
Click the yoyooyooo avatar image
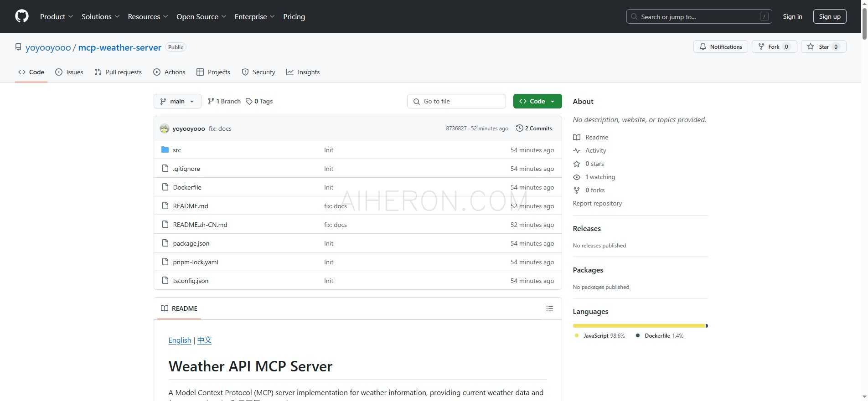click(165, 129)
